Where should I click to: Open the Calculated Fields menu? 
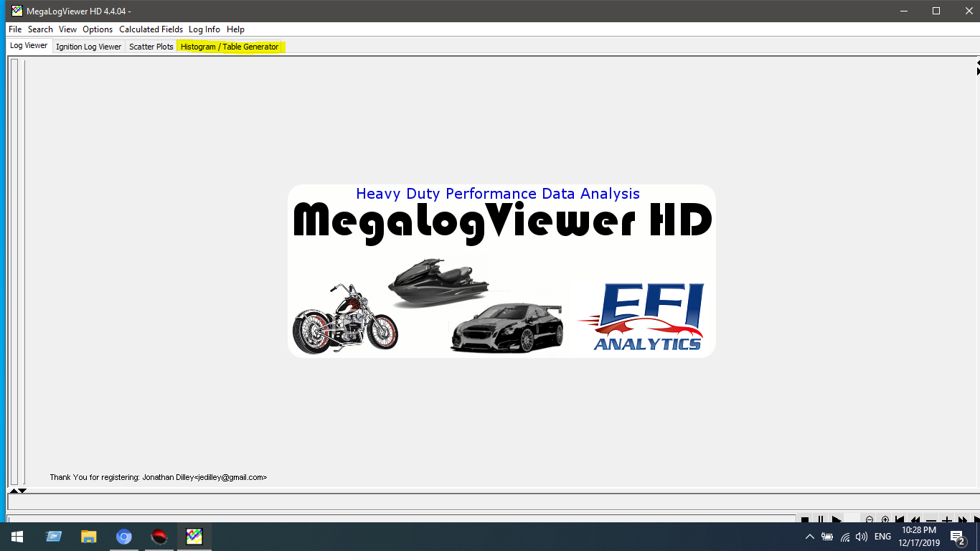point(151,29)
